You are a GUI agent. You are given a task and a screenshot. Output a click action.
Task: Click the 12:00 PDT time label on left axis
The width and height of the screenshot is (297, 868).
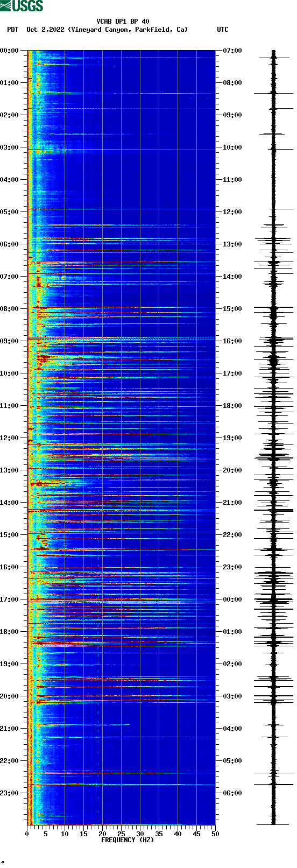10,438
